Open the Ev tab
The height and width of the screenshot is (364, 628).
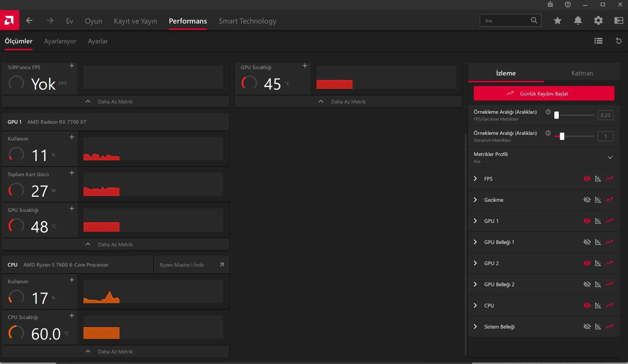[x=70, y=21]
